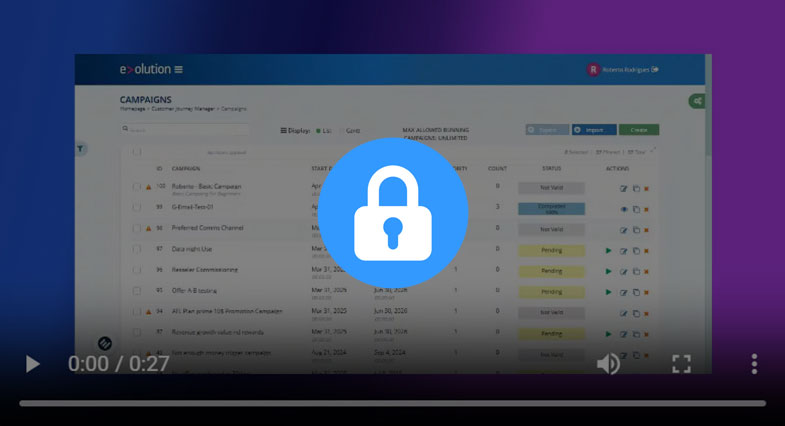Run the Retailer Commissioning campaign play icon
This screenshot has height=426, width=785.
click(x=609, y=271)
